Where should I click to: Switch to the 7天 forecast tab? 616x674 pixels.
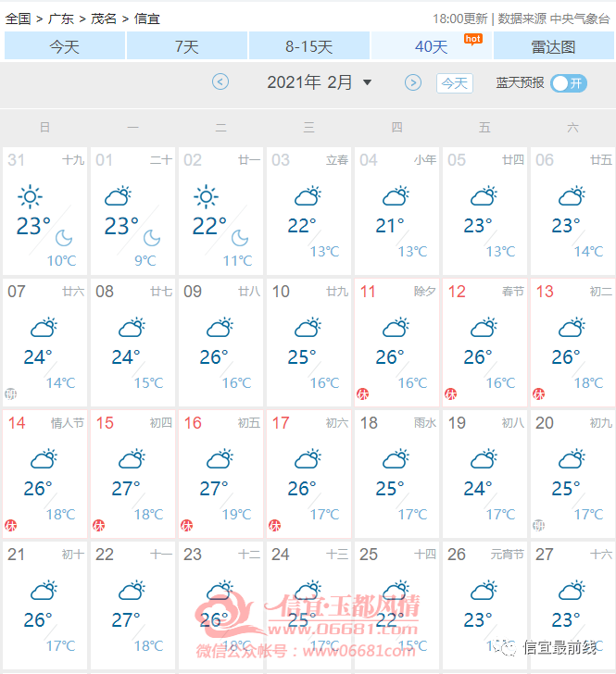[187, 45]
